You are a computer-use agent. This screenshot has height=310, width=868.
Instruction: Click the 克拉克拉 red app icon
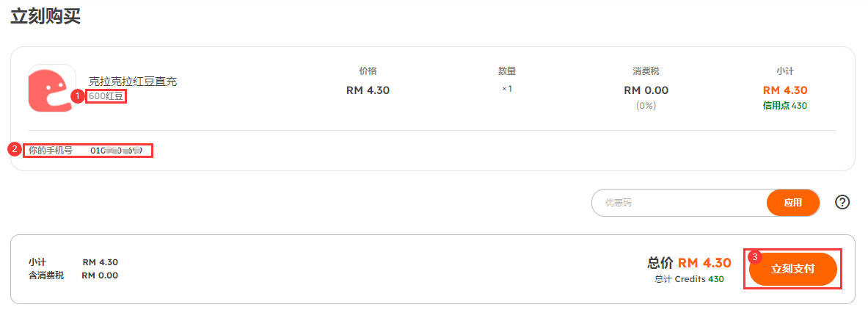pos(52,88)
